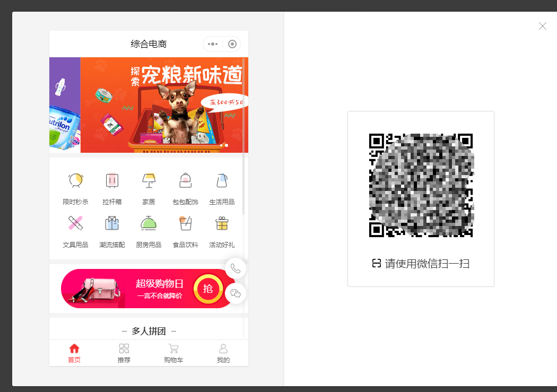Tap the WeChat chat floating icon
The width and height of the screenshot is (557, 392).
236,293
